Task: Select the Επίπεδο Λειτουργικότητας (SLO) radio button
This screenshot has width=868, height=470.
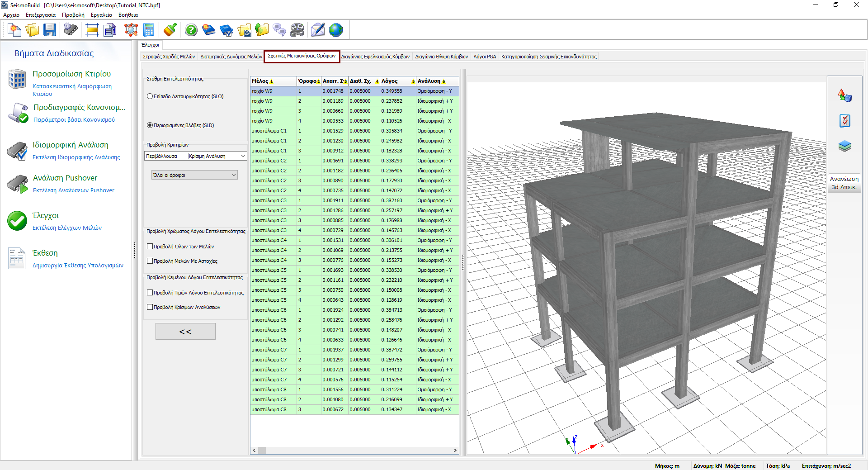Action: pyautogui.click(x=150, y=96)
